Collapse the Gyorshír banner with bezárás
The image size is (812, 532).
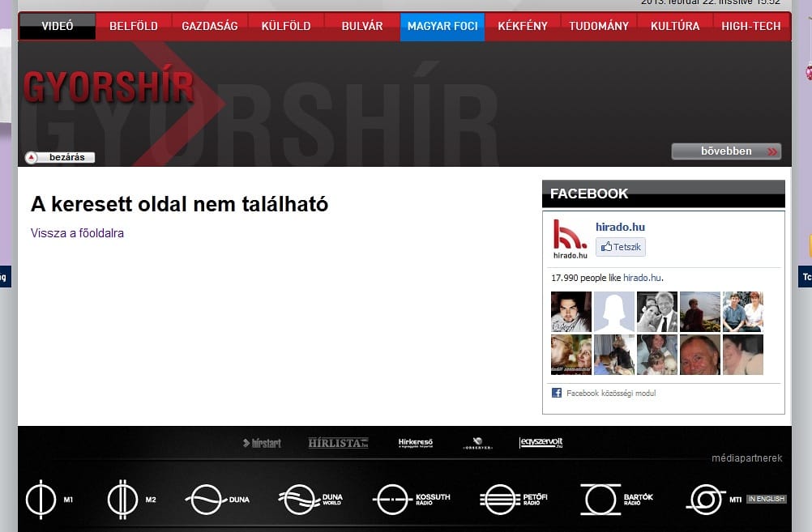tap(60, 157)
